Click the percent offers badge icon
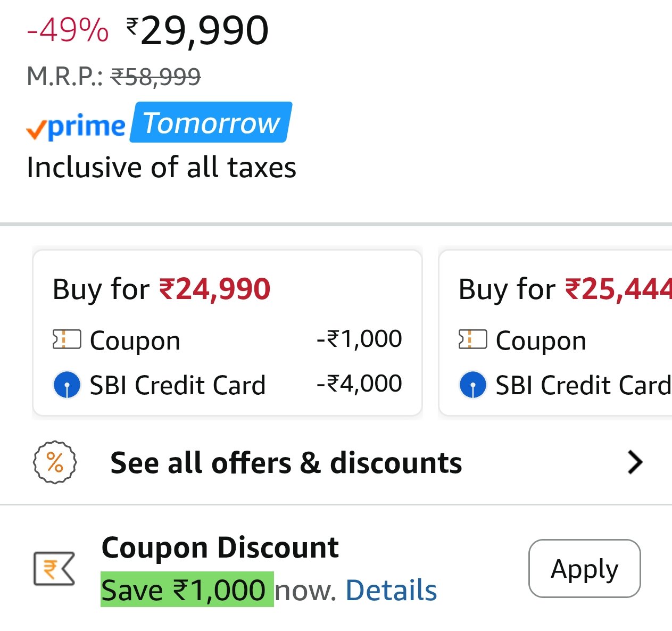The height and width of the screenshot is (631, 672). click(55, 462)
